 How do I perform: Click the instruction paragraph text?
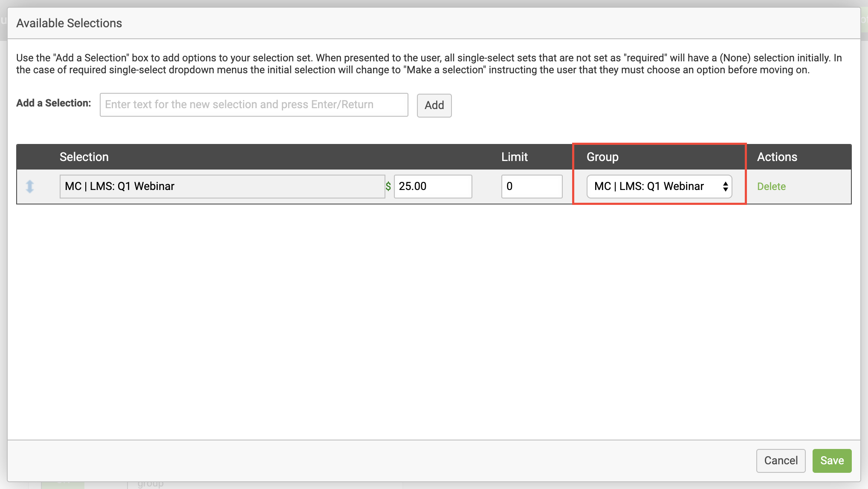(x=429, y=64)
